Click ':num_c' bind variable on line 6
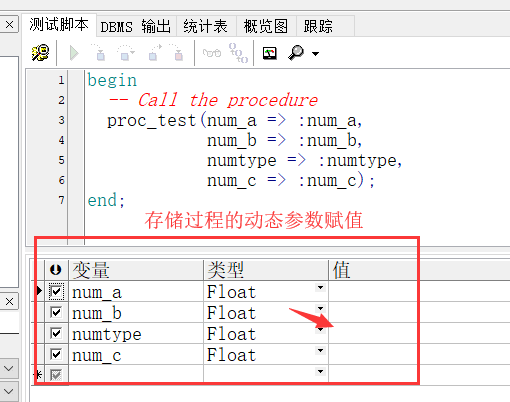The width and height of the screenshot is (510, 402). tap(327, 181)
